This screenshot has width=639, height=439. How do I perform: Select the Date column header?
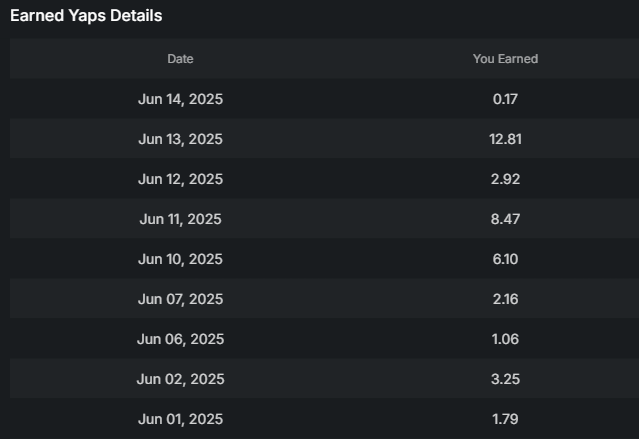click(x=180, y=59)
